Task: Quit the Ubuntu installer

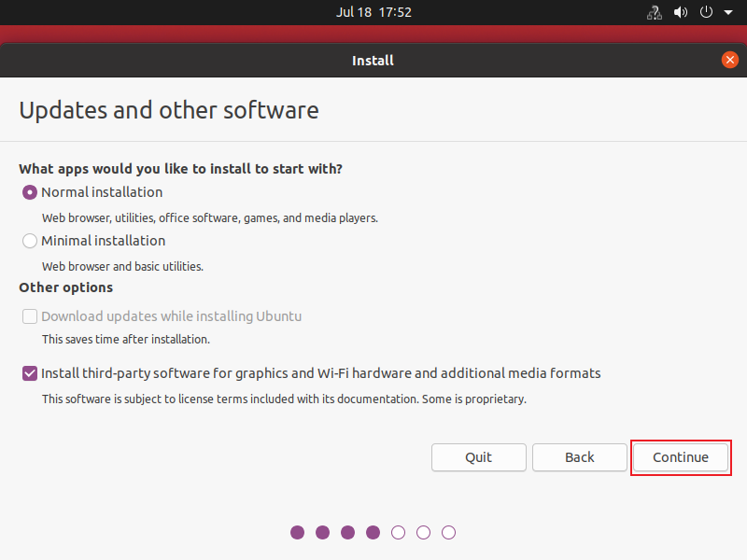Action: tap(478, 457)
